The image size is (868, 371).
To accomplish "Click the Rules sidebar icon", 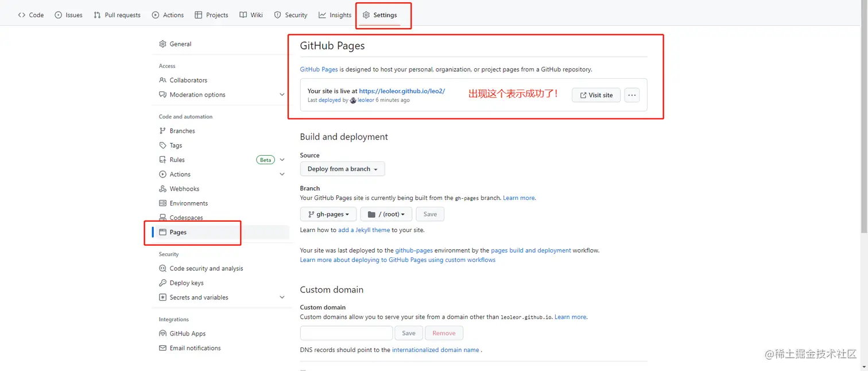I will pos(162,160).
